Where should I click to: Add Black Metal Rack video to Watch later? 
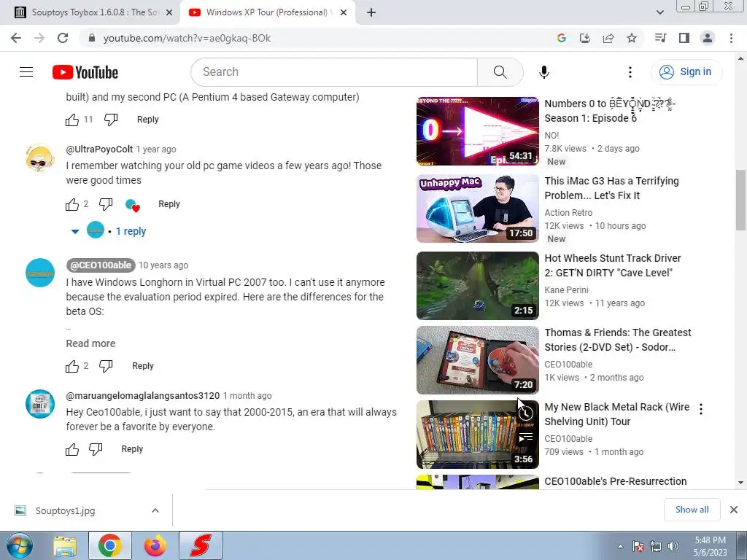[x=525, y=413]
